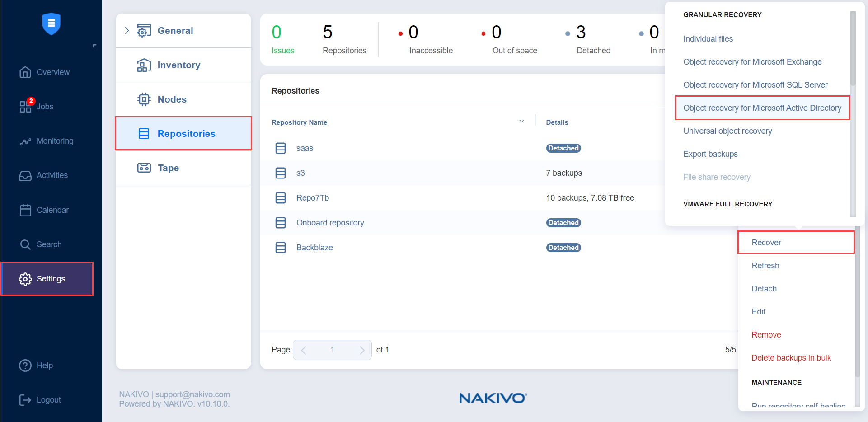Click the General settings icon
The image size is (868, 422).
point(144,31)
